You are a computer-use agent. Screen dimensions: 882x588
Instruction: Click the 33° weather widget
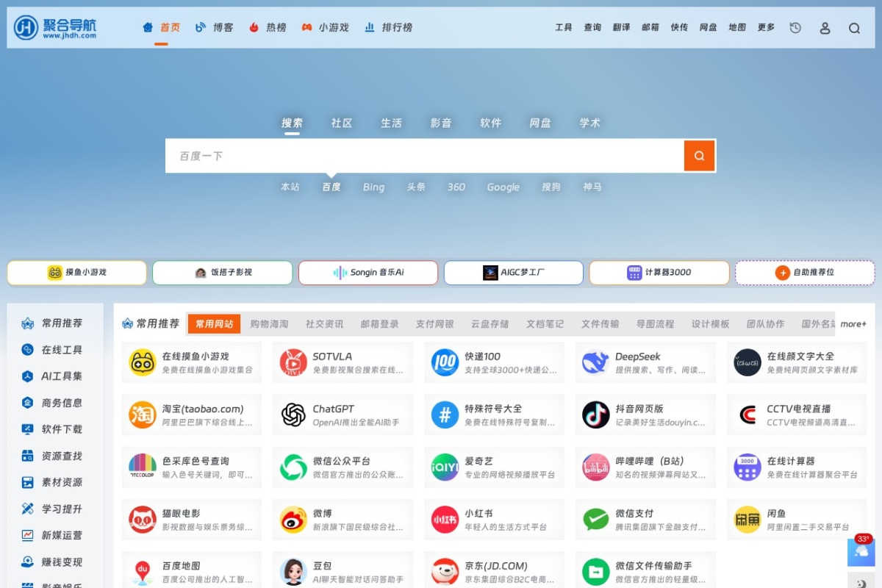click(861, 551)
